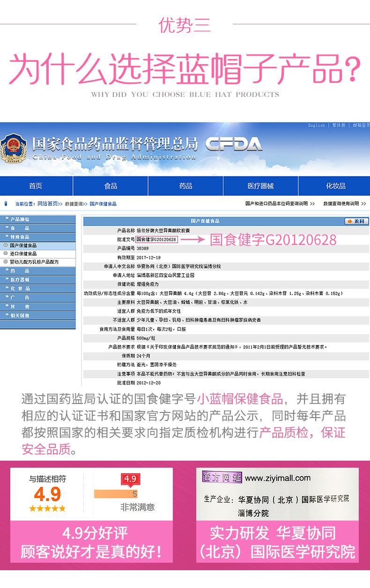Viewport: 370px width, 588px height.
Task: Expand the 化妆品 sidebar section
Action: tap(37, 288)
